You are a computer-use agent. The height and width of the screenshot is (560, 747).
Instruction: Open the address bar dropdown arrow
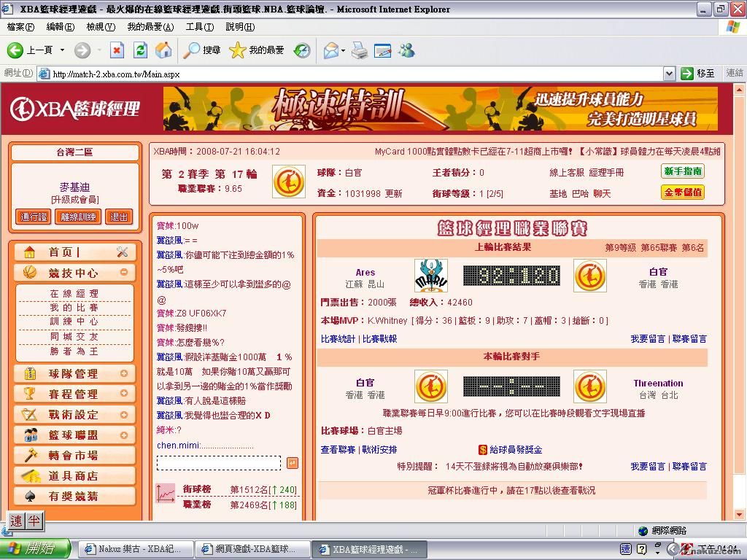(669, 74)
